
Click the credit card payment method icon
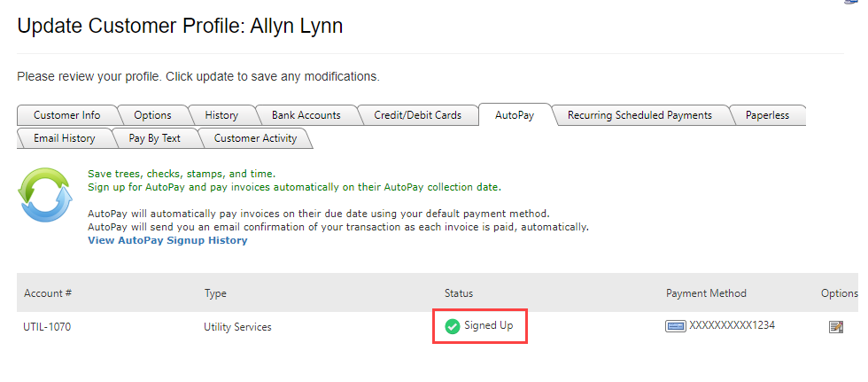pos(675,326)
